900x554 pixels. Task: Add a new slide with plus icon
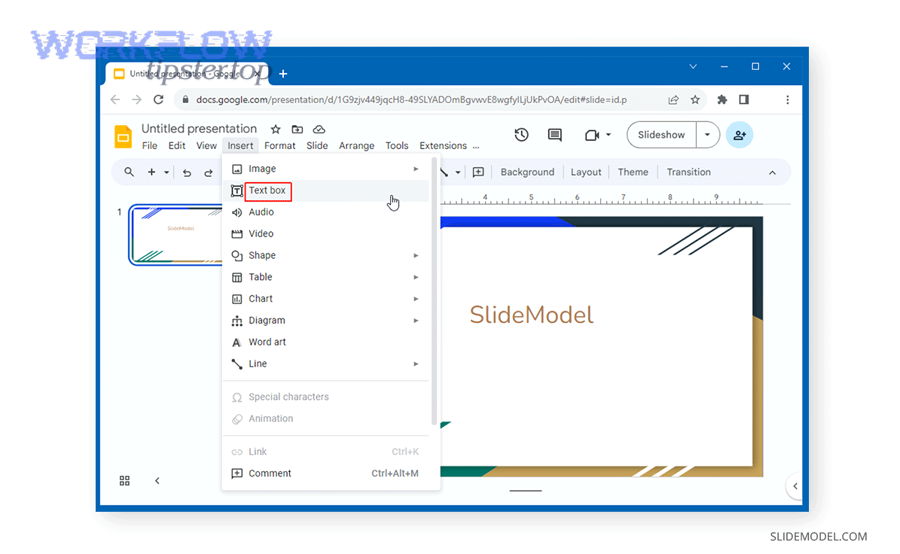[152, 172]
